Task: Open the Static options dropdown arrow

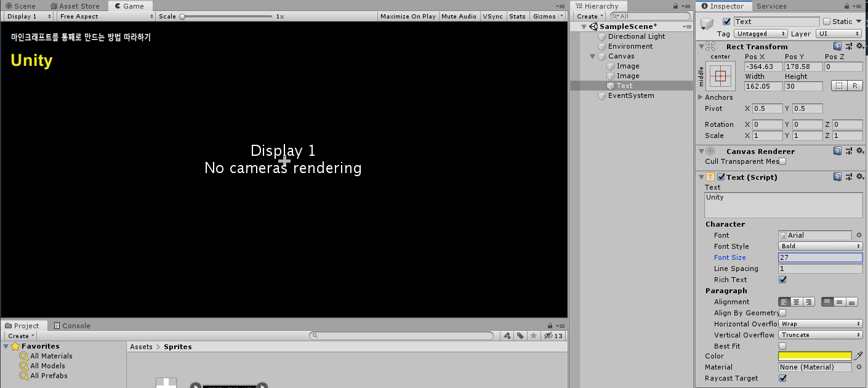Action: click(859, 22)
